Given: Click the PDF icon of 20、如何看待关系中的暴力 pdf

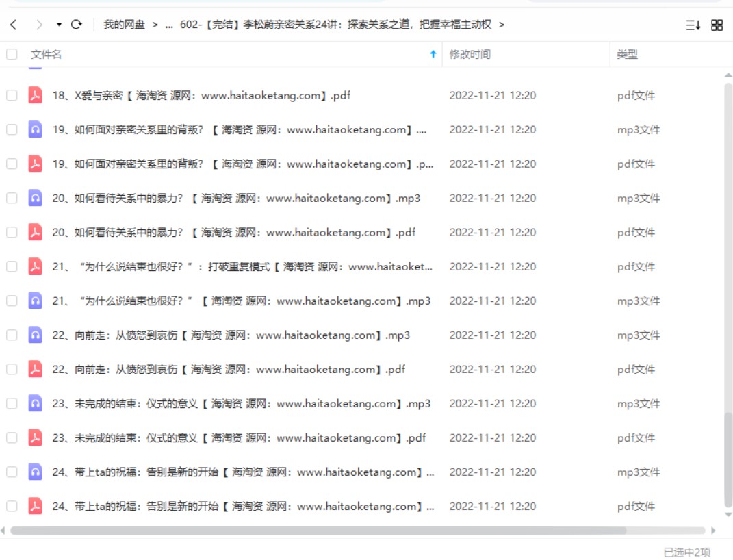Looking at the screenshot, I should (x=35, y=232).
